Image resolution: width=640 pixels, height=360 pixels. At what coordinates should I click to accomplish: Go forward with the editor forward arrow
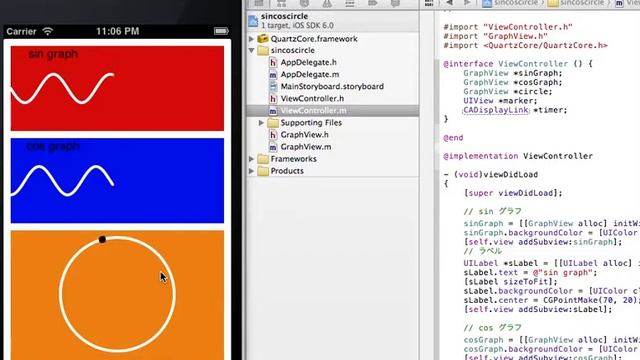[x=467, y=3]
